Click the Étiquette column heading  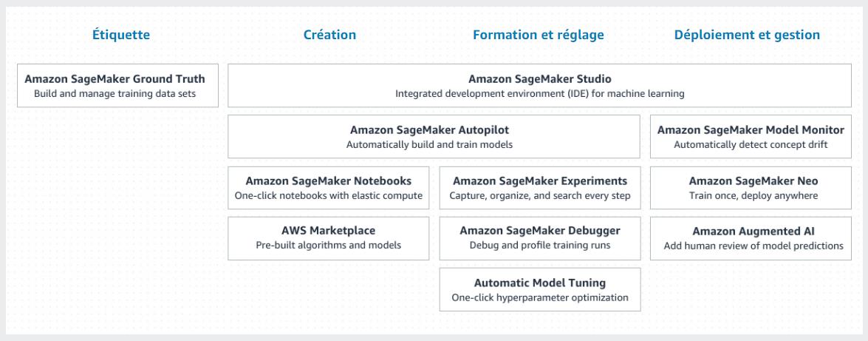click(121, 35)
